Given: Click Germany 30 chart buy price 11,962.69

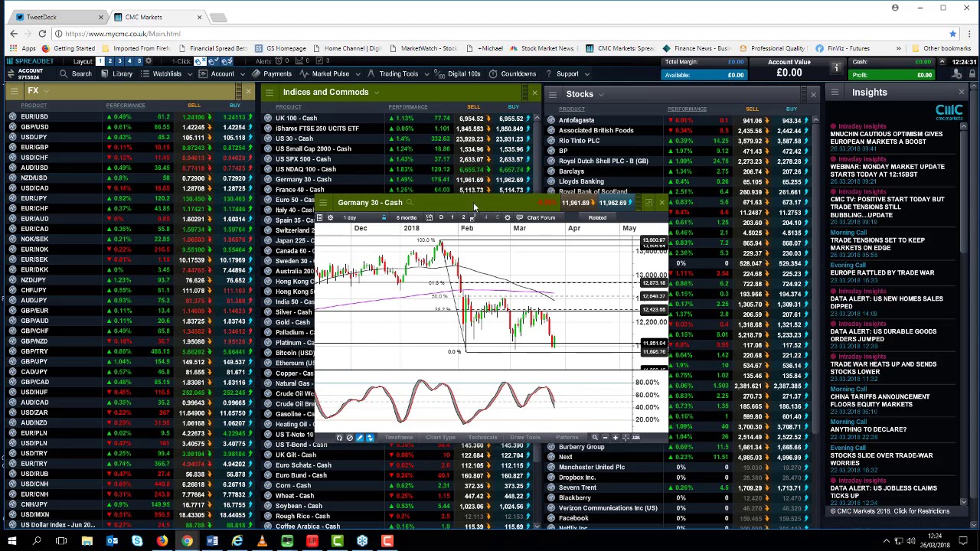Looking at the screenshot, I should pyautogui.click(x=613, y=203).
